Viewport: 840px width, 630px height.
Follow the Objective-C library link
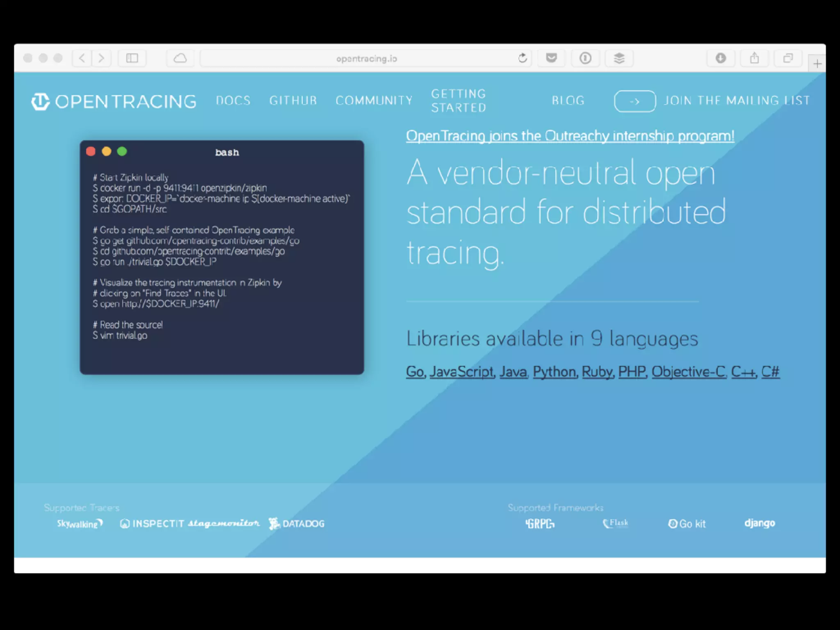[x=689, y=372]
